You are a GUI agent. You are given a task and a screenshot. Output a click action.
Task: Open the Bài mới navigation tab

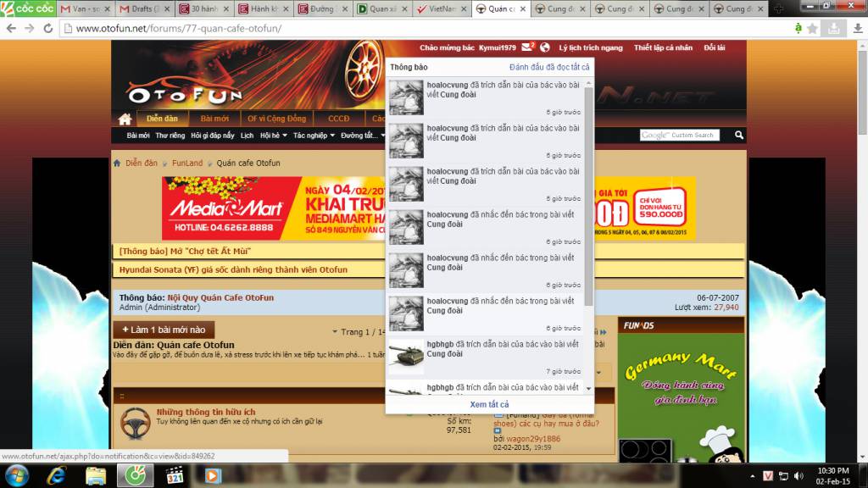click(x=214, y=119)
